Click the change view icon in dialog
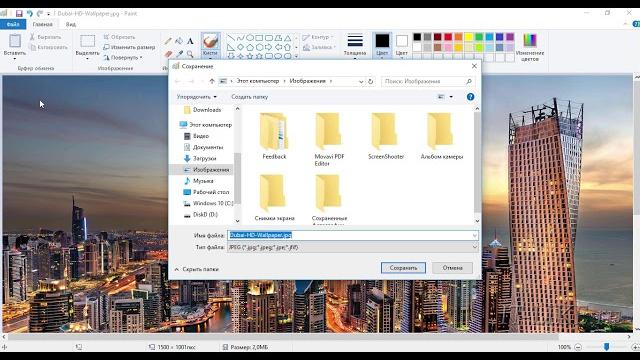This screenshot has height=360, width=640. click(x=441, y=97)
